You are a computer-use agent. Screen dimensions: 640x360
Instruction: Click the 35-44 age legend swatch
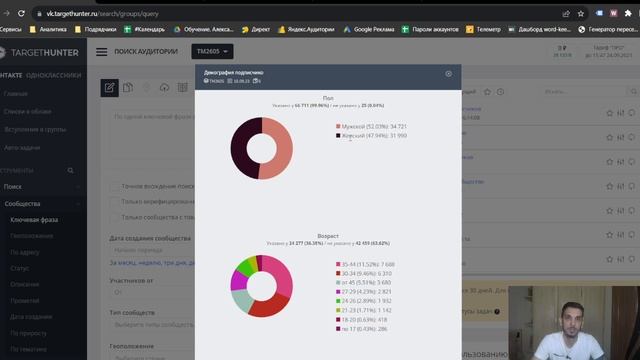(338, 264)
